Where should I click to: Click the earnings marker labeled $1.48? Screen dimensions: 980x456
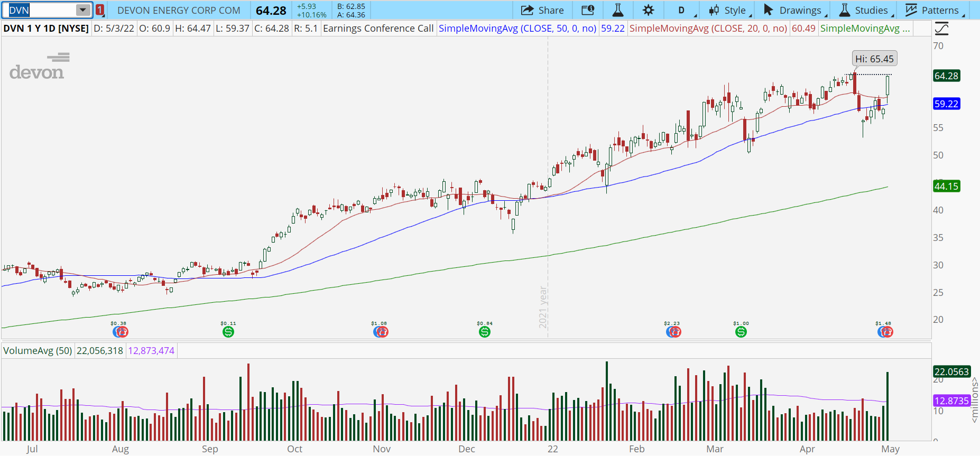click(885, 332)
